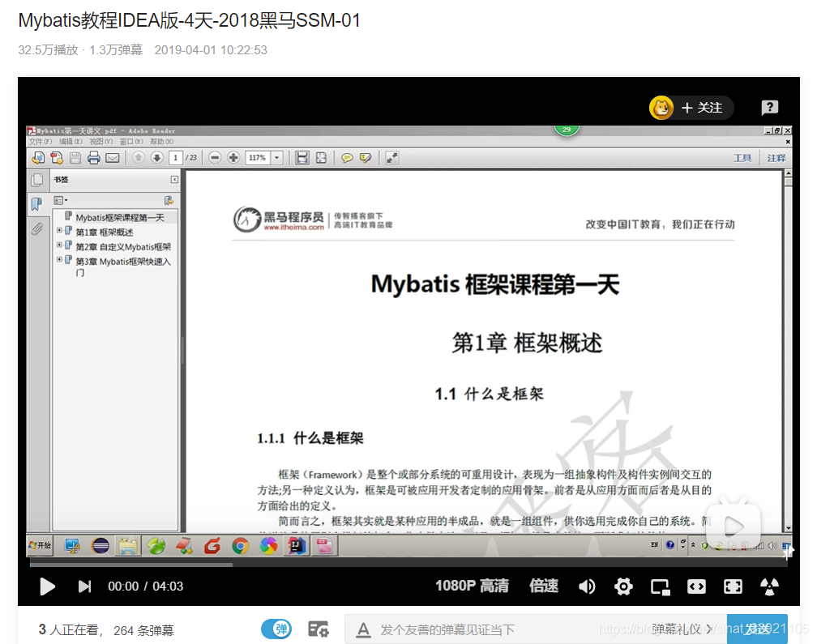The width and height of the screenshot is (817, 644).
Task: Switch to wide-screen web mode
Action: pyautogui.click(x=697, y=586)
